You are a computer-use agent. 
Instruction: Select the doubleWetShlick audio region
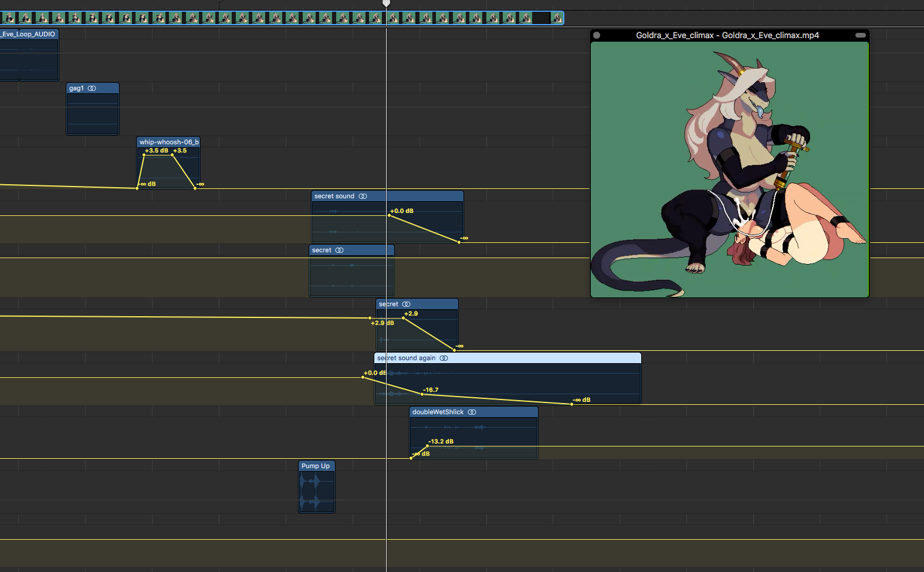click(473, 433)
